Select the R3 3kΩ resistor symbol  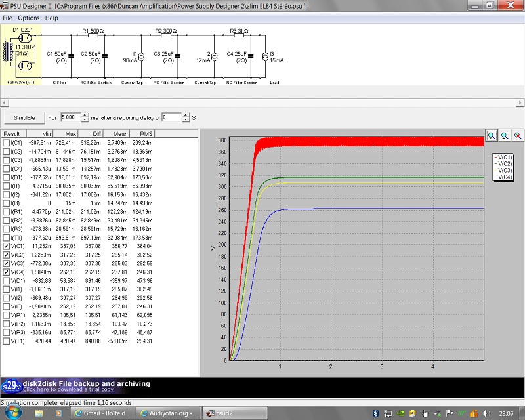(x=239, y=35)
